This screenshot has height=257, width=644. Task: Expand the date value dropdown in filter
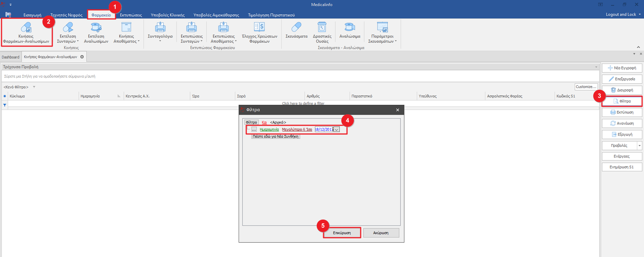[x=336, y=130]
